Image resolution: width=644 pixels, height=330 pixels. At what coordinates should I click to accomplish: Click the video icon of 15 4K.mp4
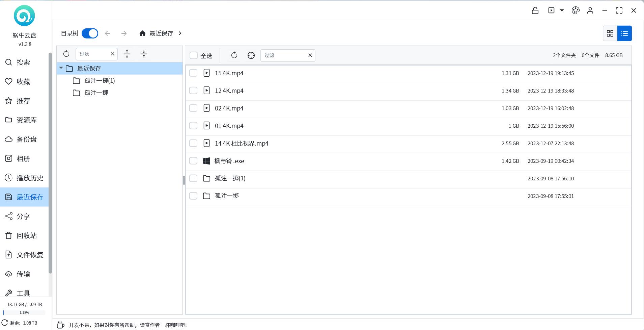[206, 73]
